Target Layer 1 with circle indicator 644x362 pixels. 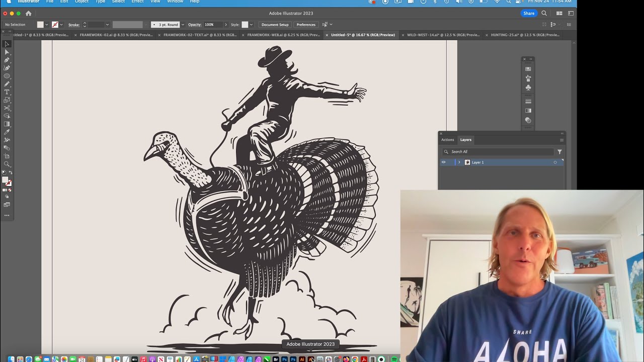click(x=555, y=162)
